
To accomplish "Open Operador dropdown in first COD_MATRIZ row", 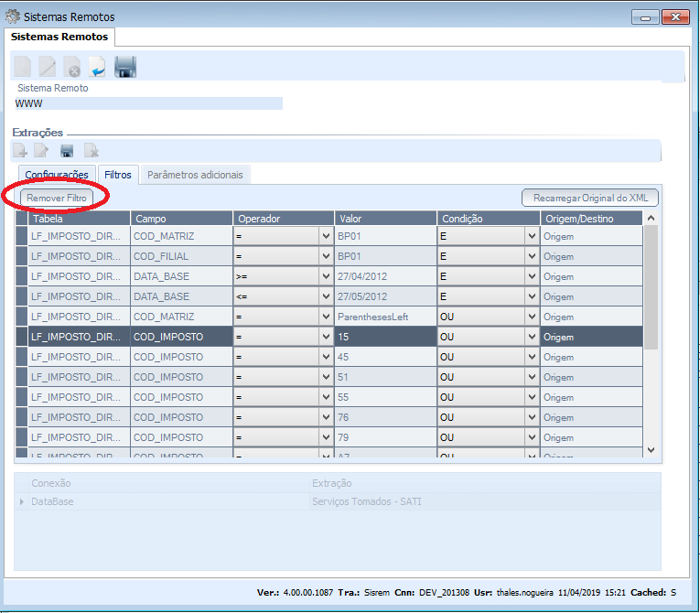I will (327, 236).
